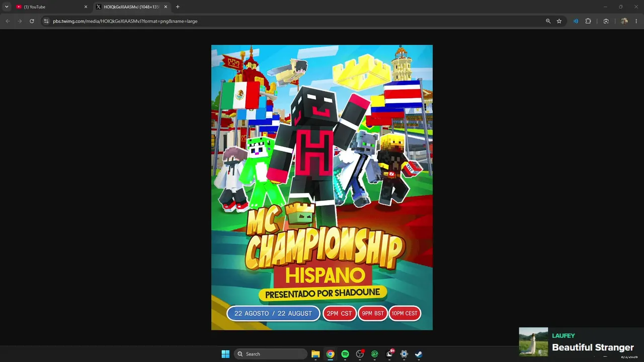Open the taskbar app with 9+ badge
The height and width of the screenshot is (362, 644).
(389, 354)
